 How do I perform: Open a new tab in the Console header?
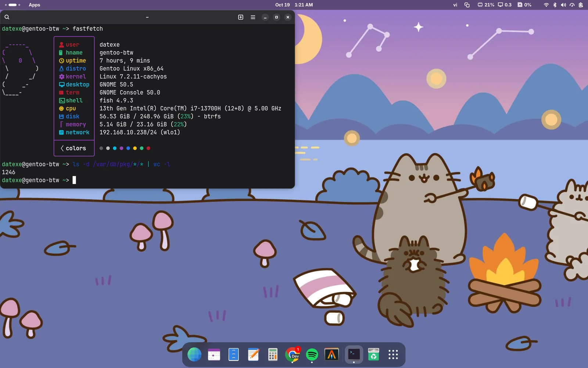click(x=241, y=17)
